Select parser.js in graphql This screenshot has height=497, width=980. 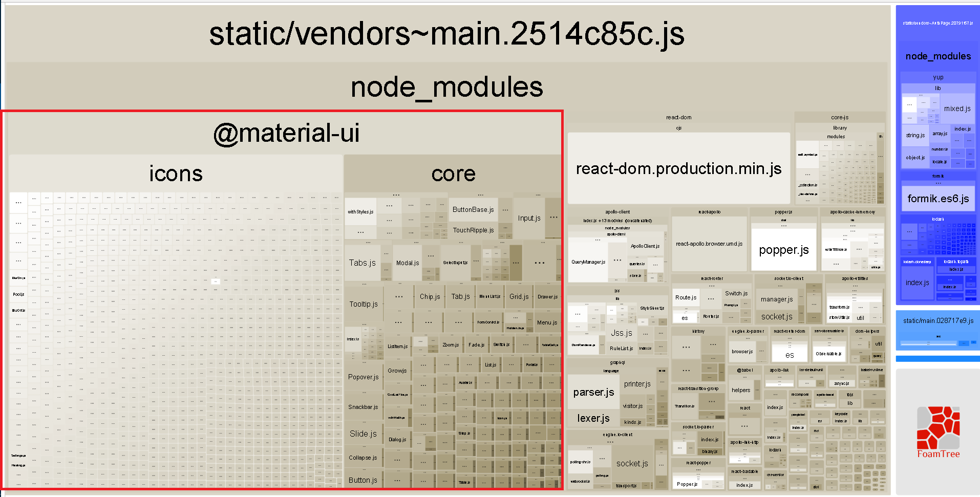click(x=593, y=393)
